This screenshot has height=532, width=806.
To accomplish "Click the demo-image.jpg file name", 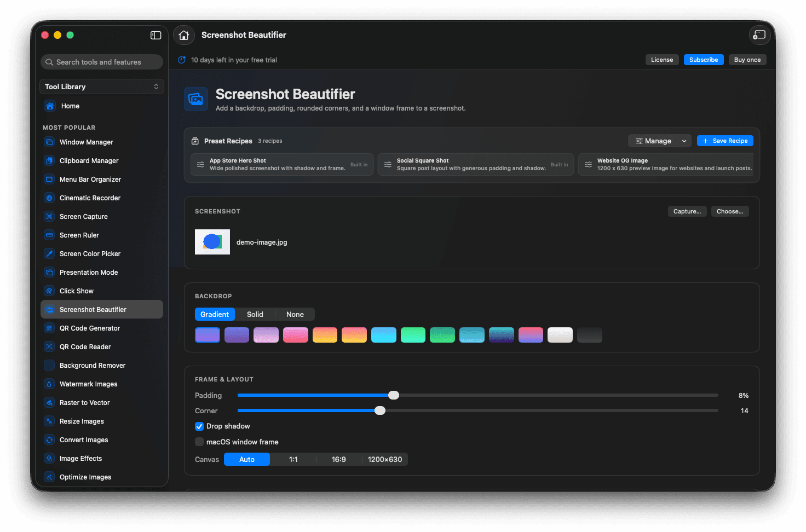I will (x=262, y=242).
